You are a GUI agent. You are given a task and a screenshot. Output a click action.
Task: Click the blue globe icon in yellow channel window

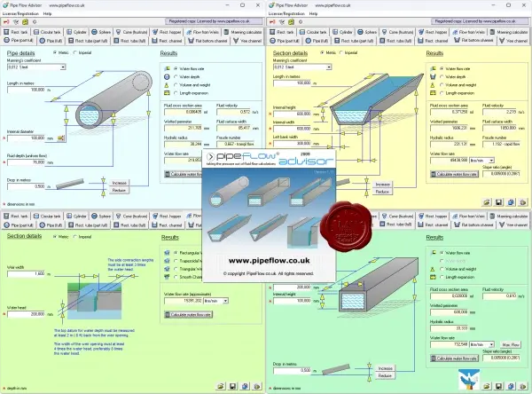coord(511,202)
